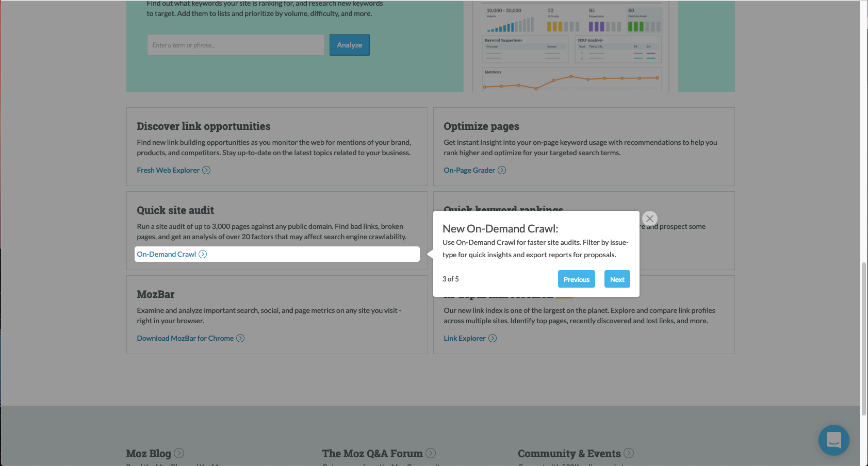The image size is (868, 466).
Task: Open the On-Demand Crawl link
Action: (167, 254)
